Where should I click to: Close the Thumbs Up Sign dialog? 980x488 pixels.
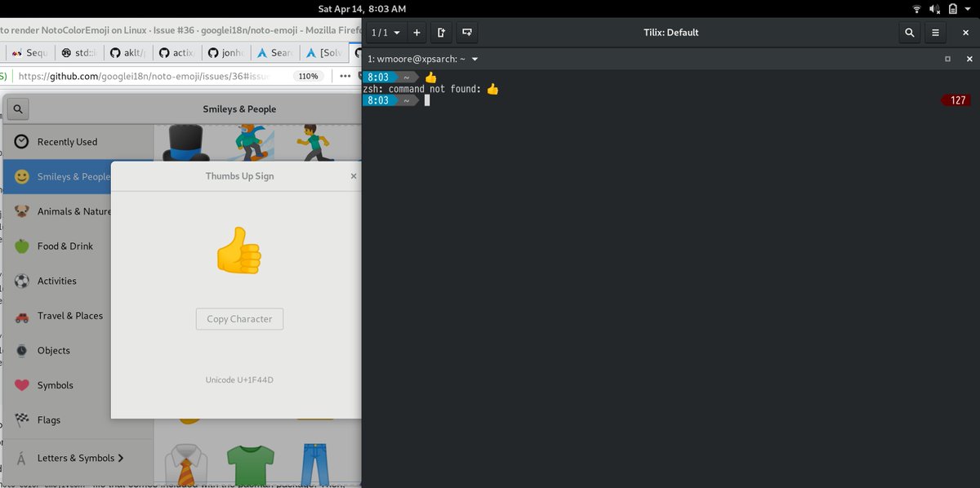tap(354, 175)
